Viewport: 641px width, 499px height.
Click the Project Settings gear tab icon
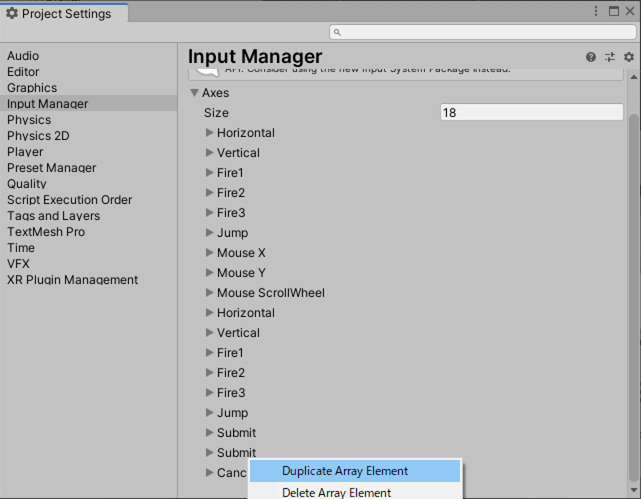tap(12, 13)
